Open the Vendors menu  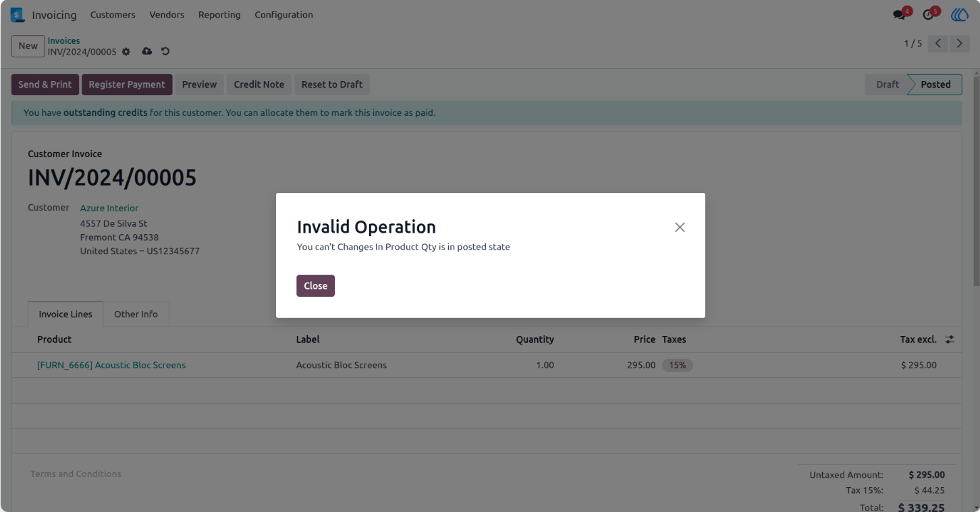tap(167, 15)
